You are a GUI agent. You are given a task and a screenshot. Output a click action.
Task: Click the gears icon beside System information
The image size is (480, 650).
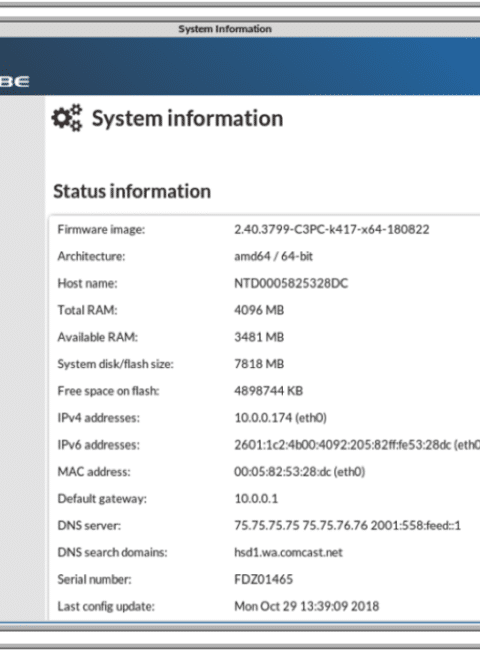tap(67, 118)
